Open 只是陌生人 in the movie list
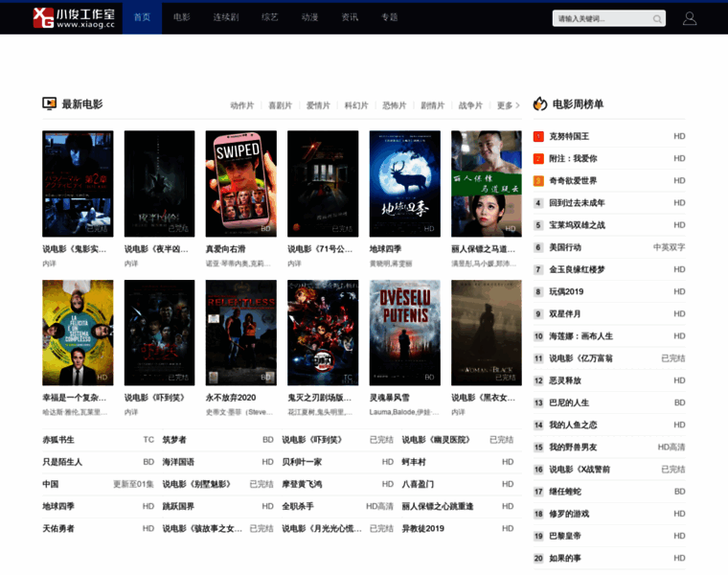The width and height of the screenshot is (728, 575). pos(62,462)
